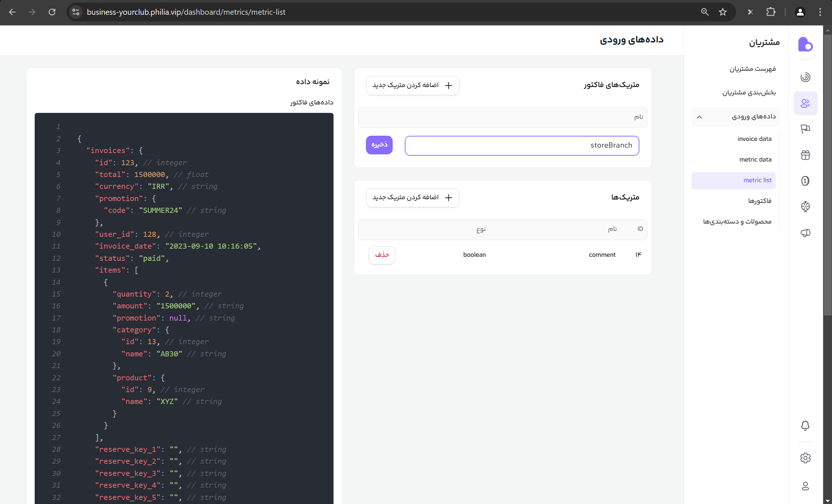The image size is (832, 504).
Task: Bookmark this page with star icon
Action: click(x=722, y=12)
